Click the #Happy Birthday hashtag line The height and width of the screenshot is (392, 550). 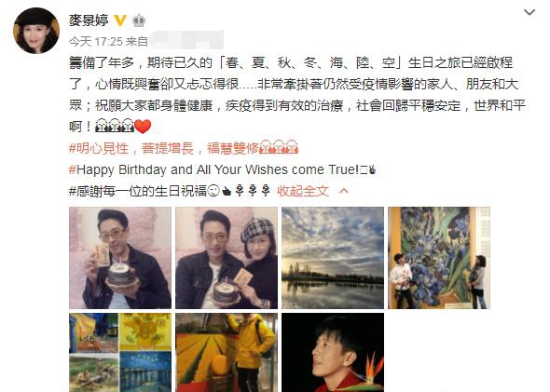223,169
